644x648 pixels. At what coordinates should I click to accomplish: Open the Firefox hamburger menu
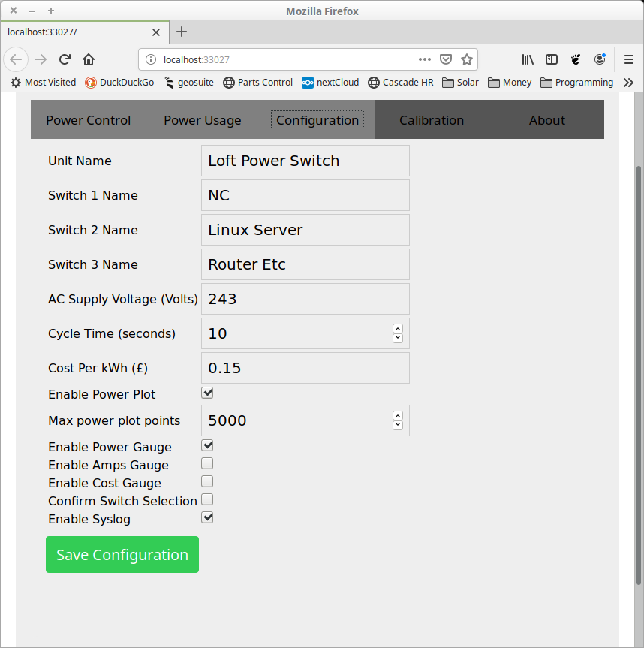(629, 59)
